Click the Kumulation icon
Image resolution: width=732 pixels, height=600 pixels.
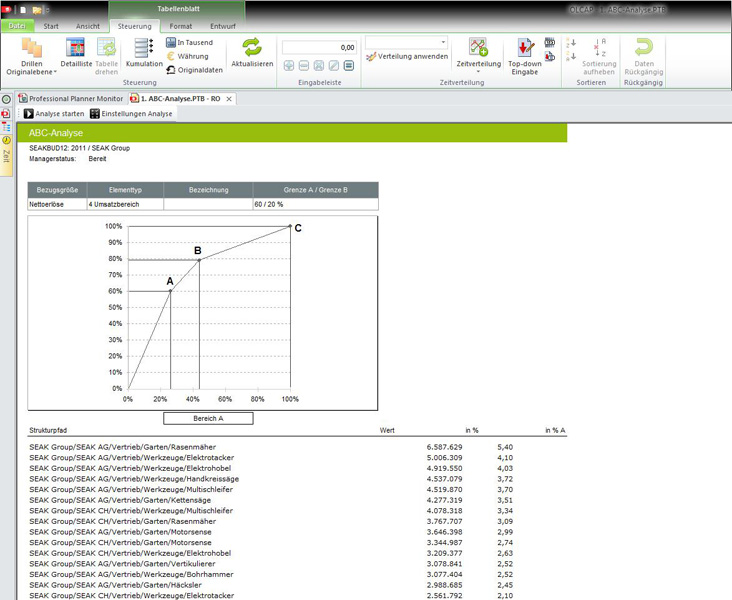[x=144, y=47]
